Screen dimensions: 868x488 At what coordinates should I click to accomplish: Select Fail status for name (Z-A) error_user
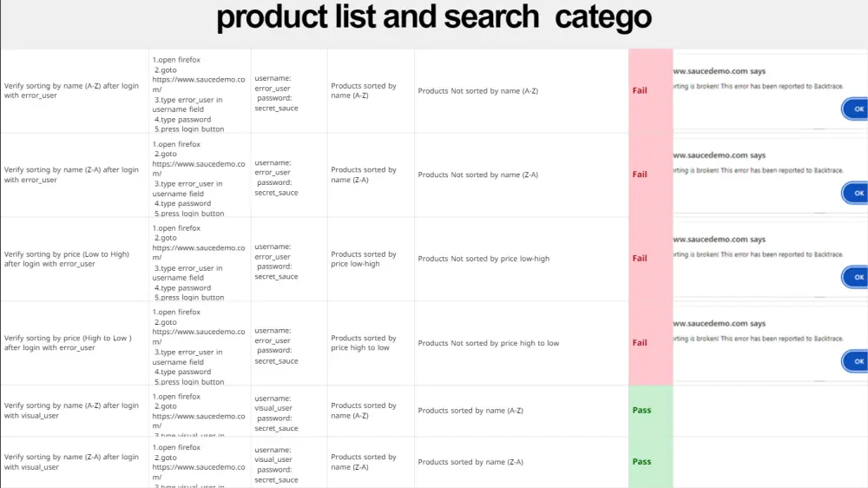[x=640, y=175]
